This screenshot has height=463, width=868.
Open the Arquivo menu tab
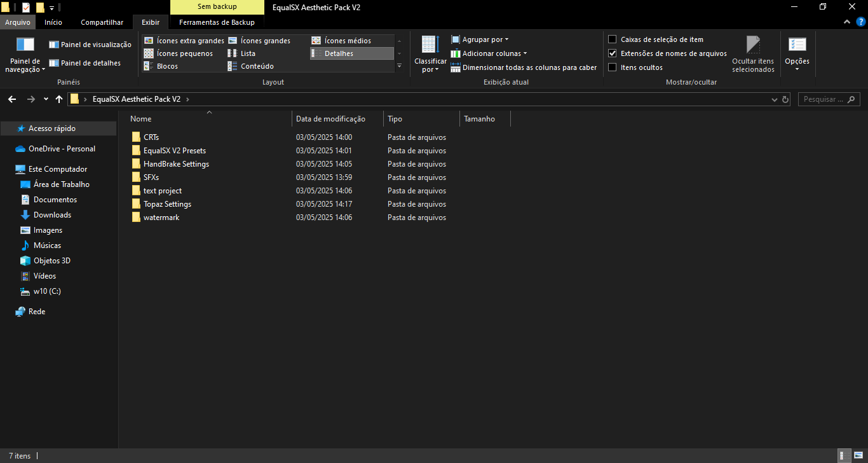[18, 22]
